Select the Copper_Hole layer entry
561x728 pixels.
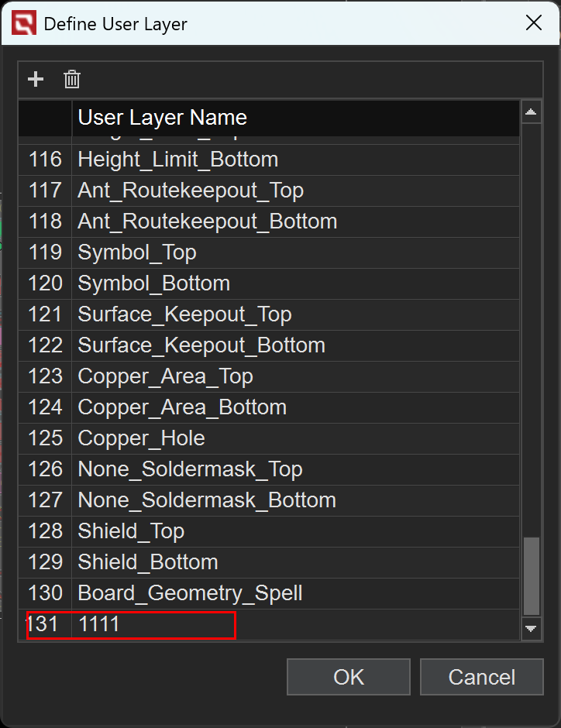[x=141, y=438]
